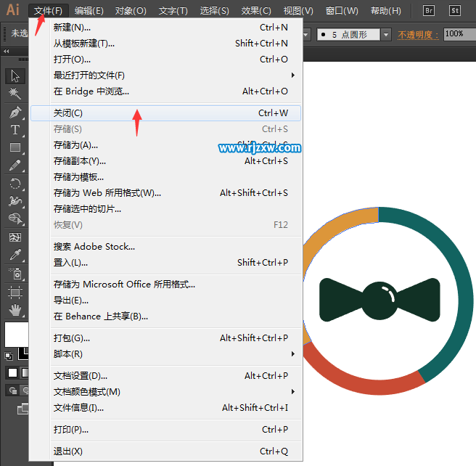This screenshot has width=476, height=466.
Task: Select the Hand tool
Action: click(15, 310)
